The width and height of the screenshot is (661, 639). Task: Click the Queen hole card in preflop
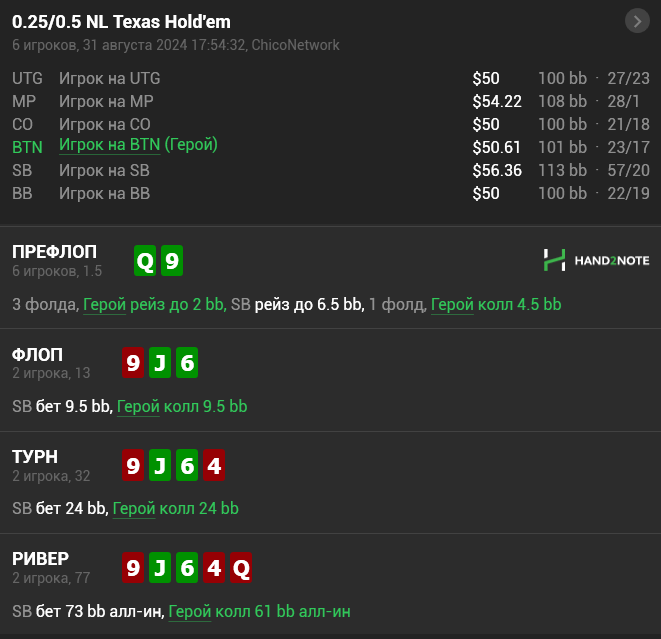(x=146, y=262)
